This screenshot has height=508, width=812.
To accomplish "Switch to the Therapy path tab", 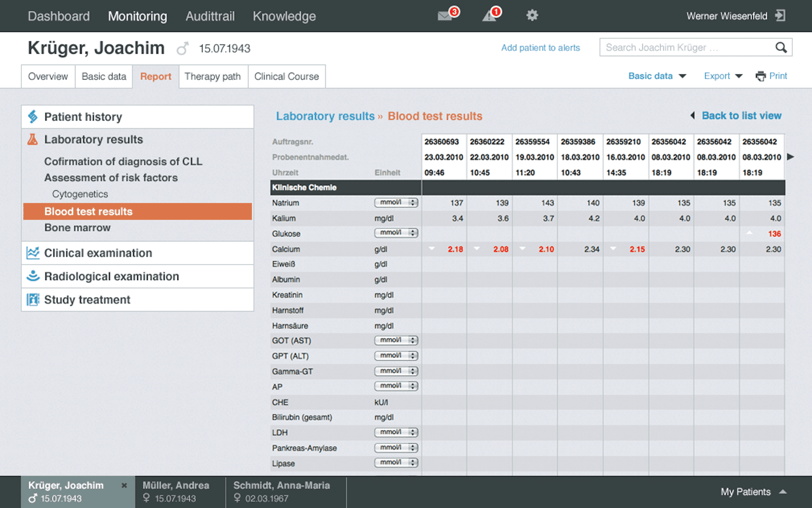I will [x=213, y=76].
